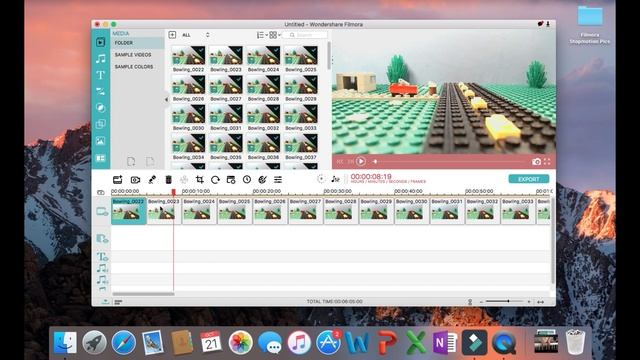
Task: Enter full screen preview mode
Action: point(547,162)
